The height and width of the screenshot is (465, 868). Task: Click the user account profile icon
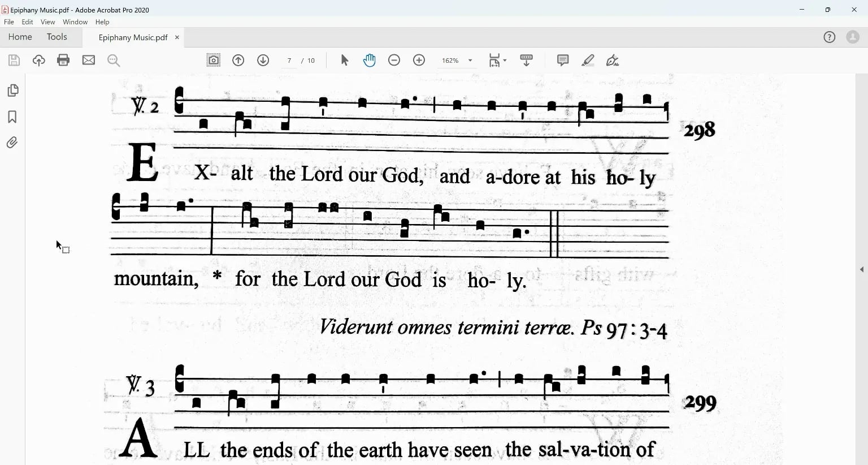(853, 37)
